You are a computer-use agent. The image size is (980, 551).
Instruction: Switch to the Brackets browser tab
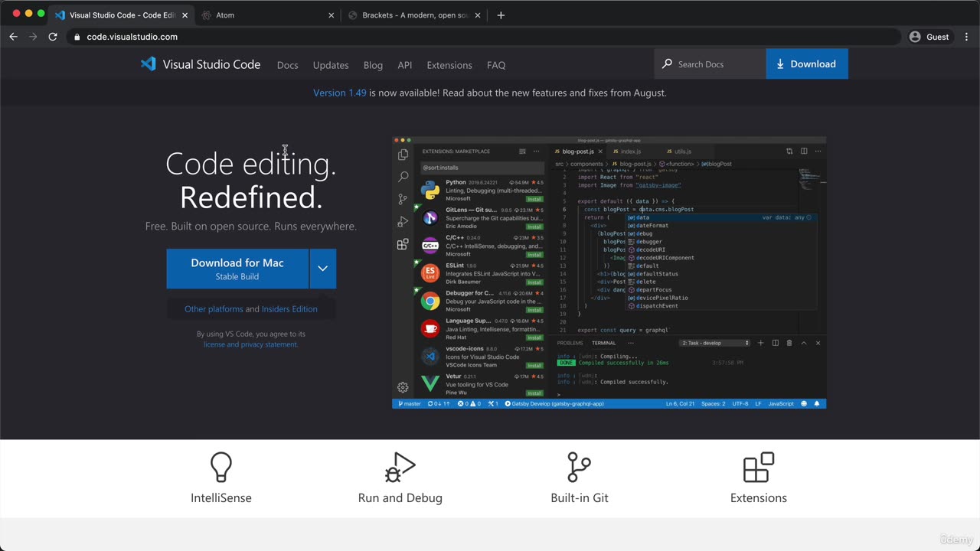[x=414, y=15]
